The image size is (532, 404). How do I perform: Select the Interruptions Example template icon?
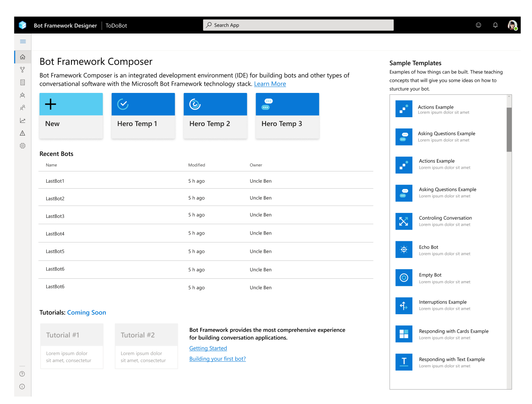tap(404, 306)
